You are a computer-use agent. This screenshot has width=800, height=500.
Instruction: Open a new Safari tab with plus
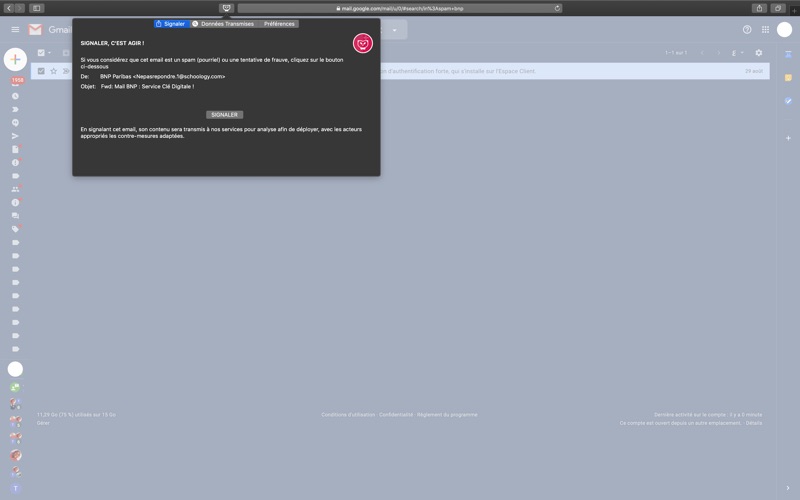click(794, 9)
